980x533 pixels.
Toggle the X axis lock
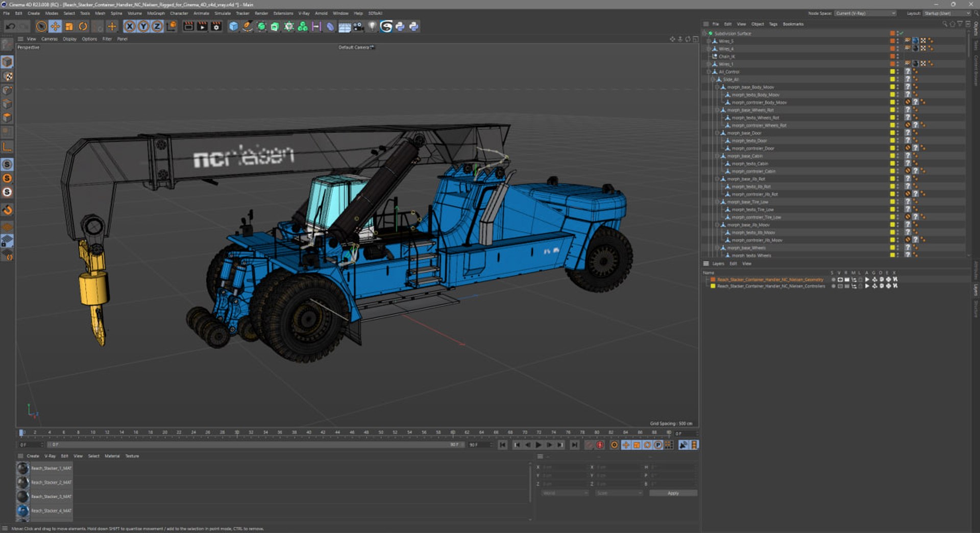click(x=130, y=27)
